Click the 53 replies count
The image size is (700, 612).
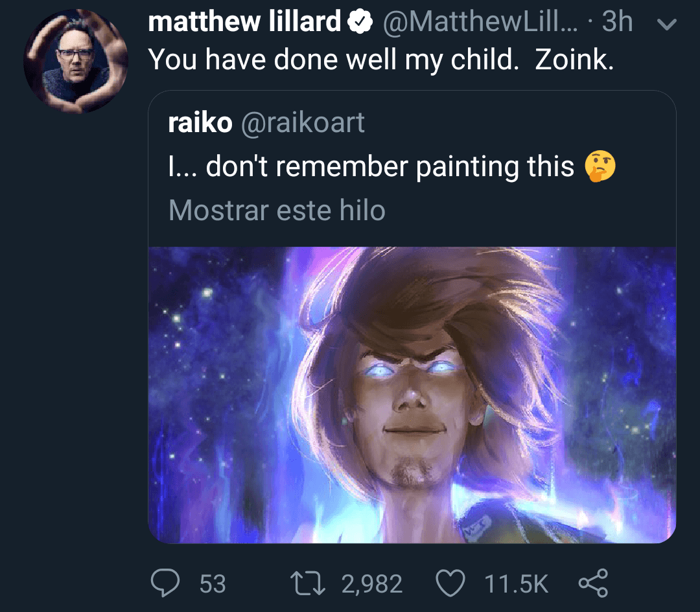(x=213, y=584)
